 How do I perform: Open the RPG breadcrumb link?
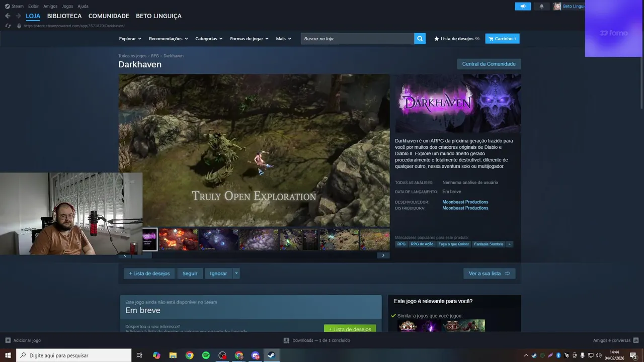155,56
